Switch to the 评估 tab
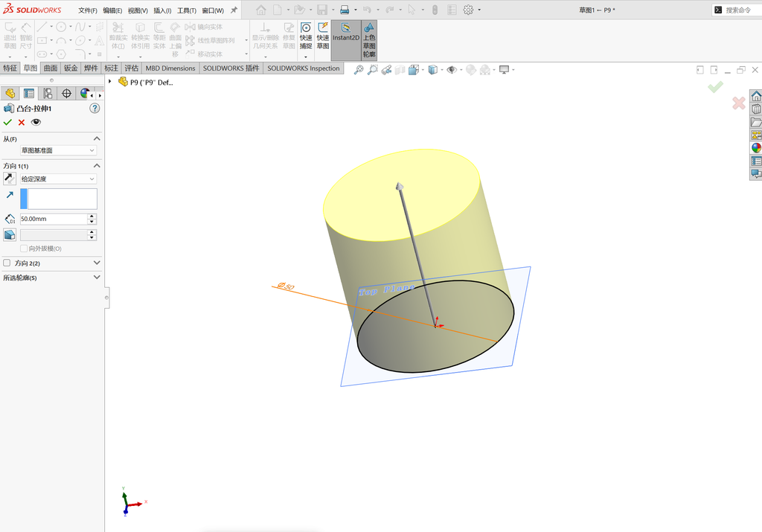The width and height of the screenshot is (762, 532). tap(131, 68)
